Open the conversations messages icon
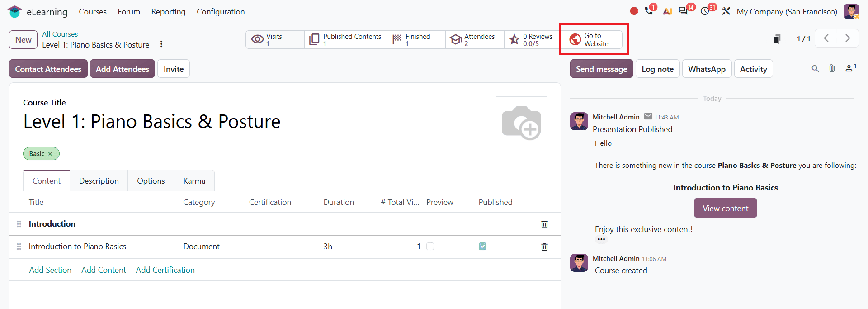This screenshot has width=868, height=309. tap(683, 11)
